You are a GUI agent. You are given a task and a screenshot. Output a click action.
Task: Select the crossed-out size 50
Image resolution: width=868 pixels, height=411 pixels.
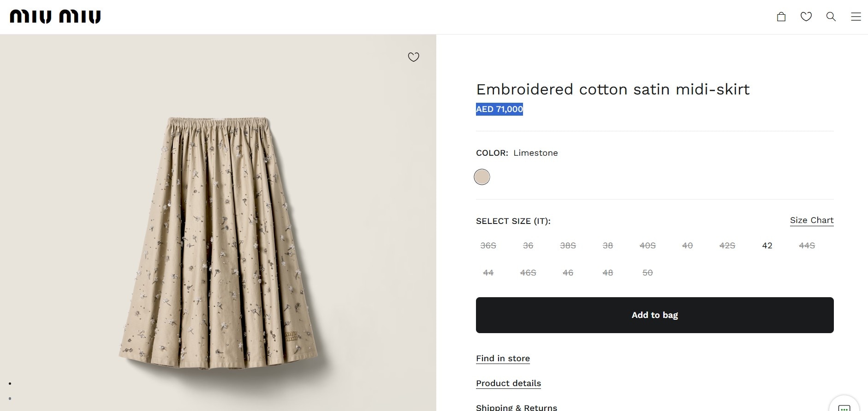click(648, 272)
